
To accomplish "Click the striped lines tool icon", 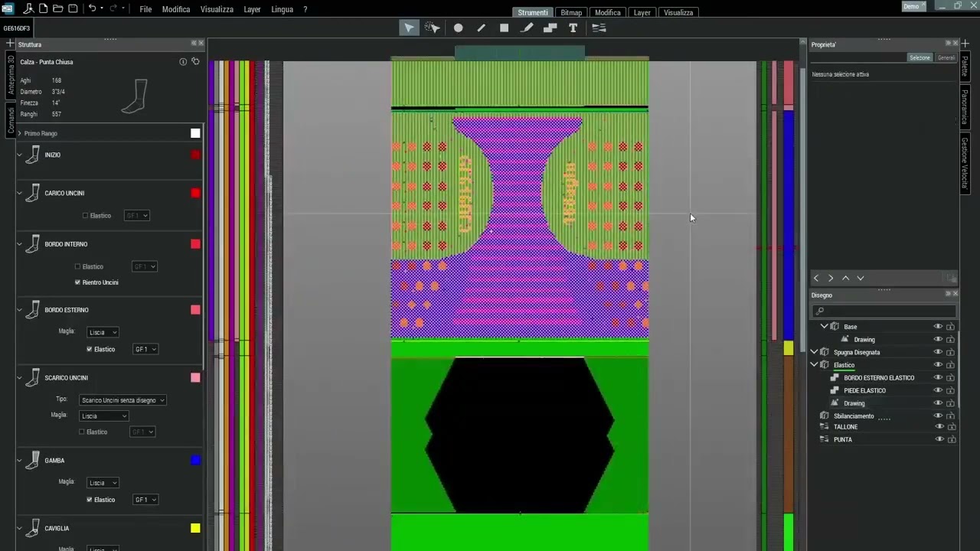I will coord(599,28).
